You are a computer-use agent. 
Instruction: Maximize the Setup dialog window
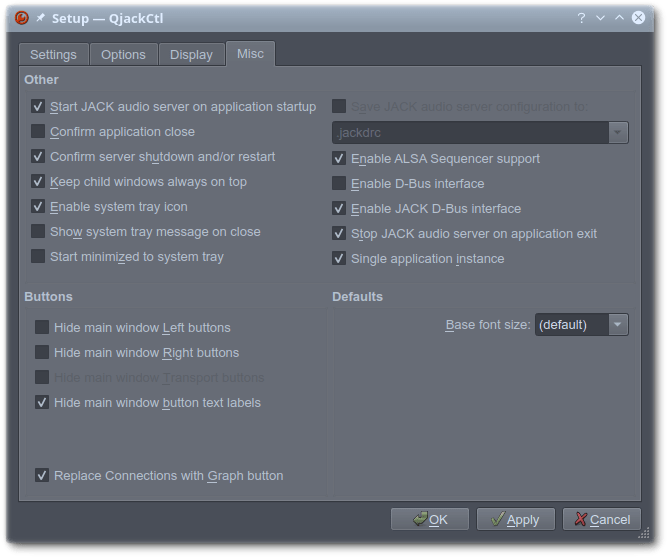[x=619, y=18]
